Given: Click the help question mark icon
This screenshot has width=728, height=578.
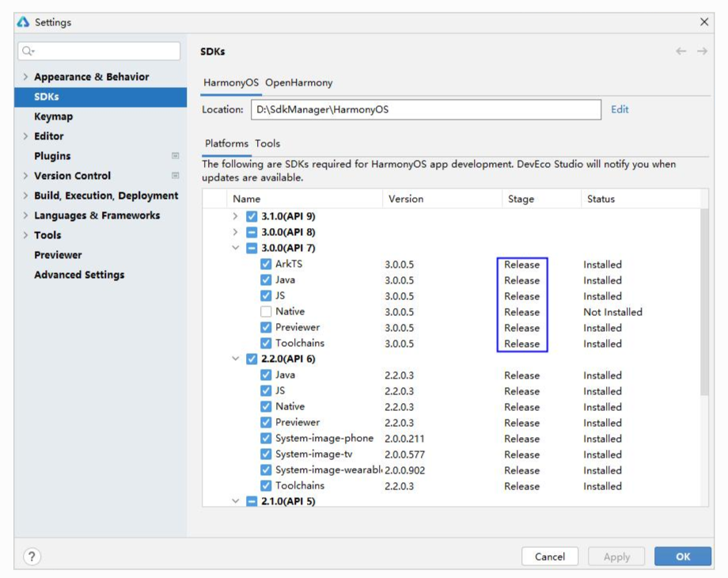Looking at the screenshot, I should click(32, 556).
